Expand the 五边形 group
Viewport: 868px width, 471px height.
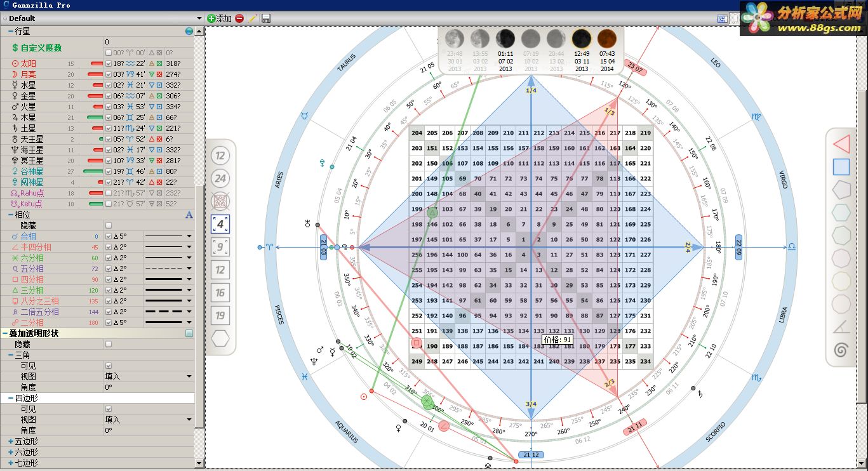(10, 441)
